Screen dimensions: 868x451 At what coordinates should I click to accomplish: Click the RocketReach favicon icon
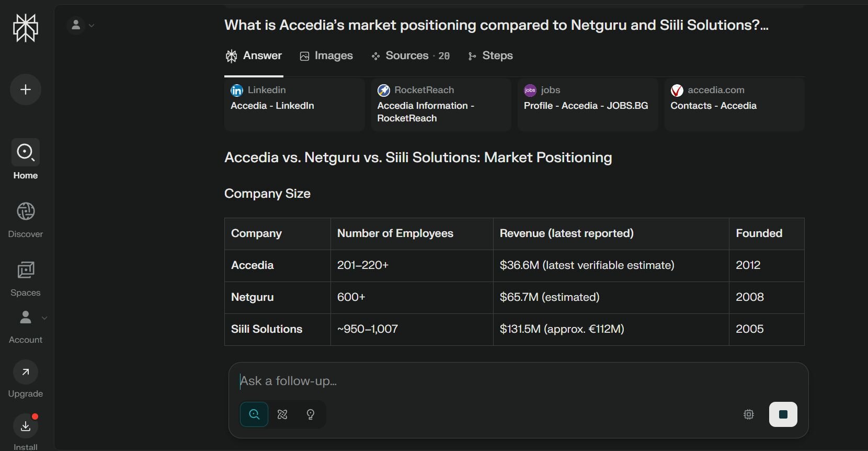tap(384, 91)
